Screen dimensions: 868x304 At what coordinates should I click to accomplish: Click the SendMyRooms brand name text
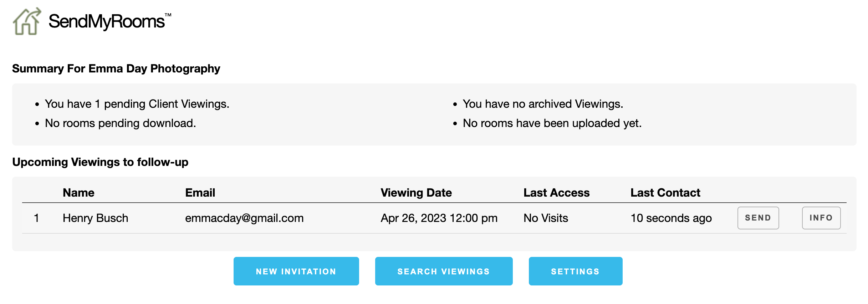(x=107, y=21)
